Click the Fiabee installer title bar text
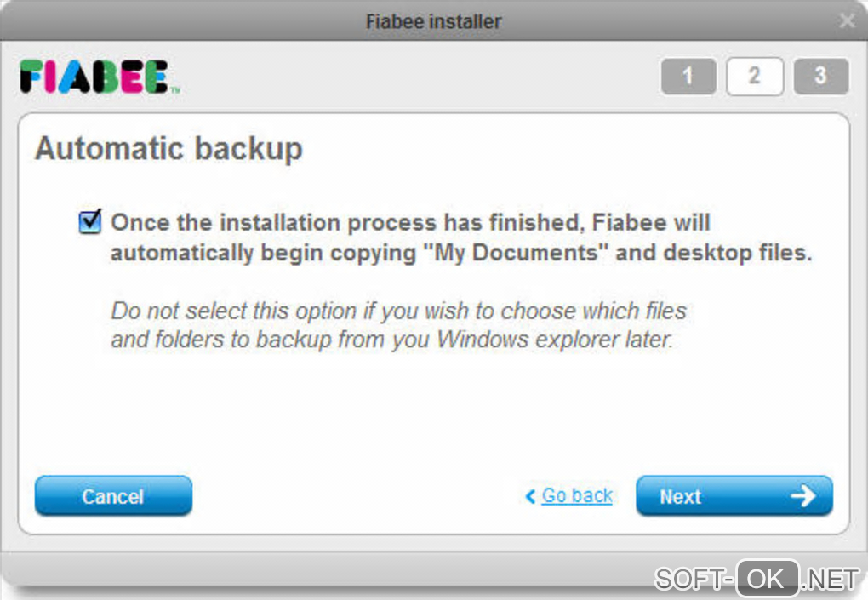868x600 pixels. point(433,20)
